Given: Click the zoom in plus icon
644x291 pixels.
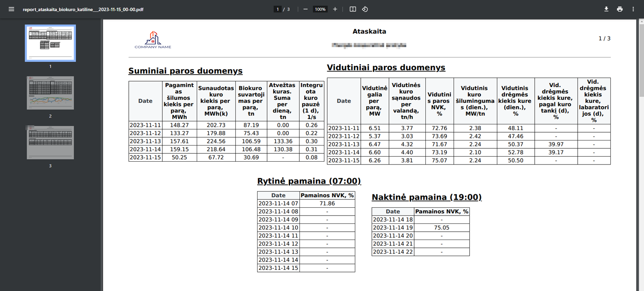Looking at the screenshot, I should (x=335, y=9).
